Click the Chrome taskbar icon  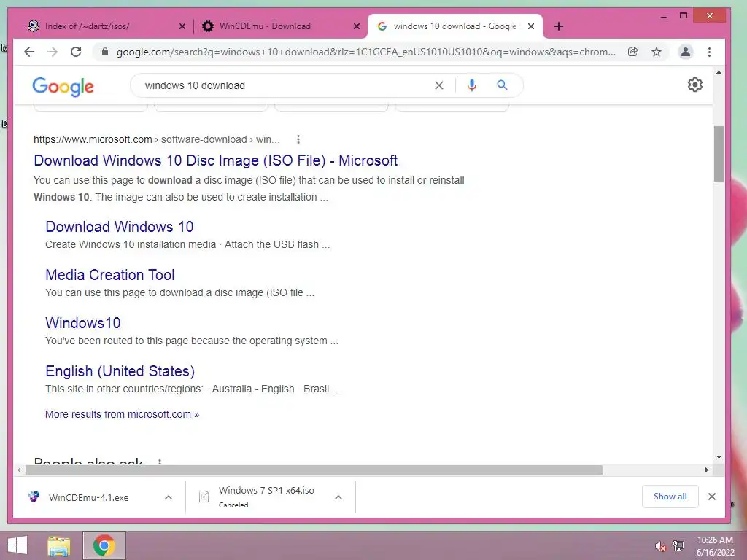coord(104,545)
